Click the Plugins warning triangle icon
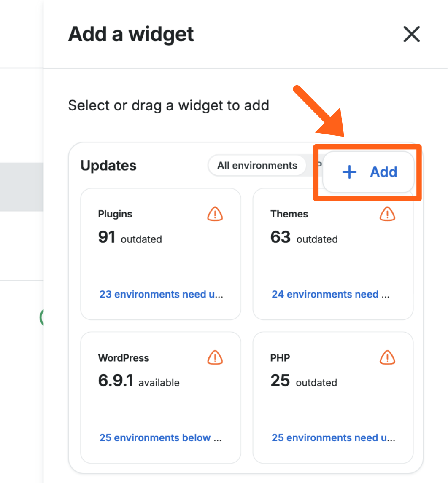Image resolution: width=448 pixels, height=483 pixels. coord(215,214)
